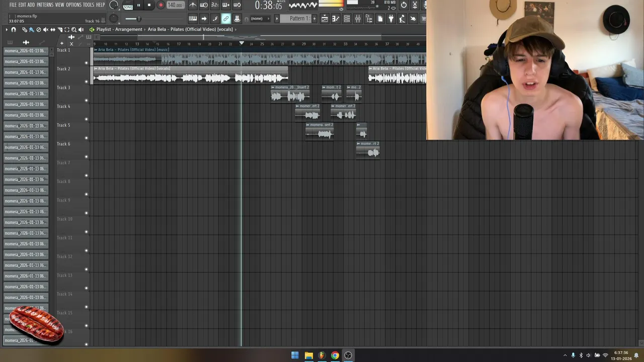
Task: Select the Aria Bela [music] clip on Track 1
Action: pos(259,56)
